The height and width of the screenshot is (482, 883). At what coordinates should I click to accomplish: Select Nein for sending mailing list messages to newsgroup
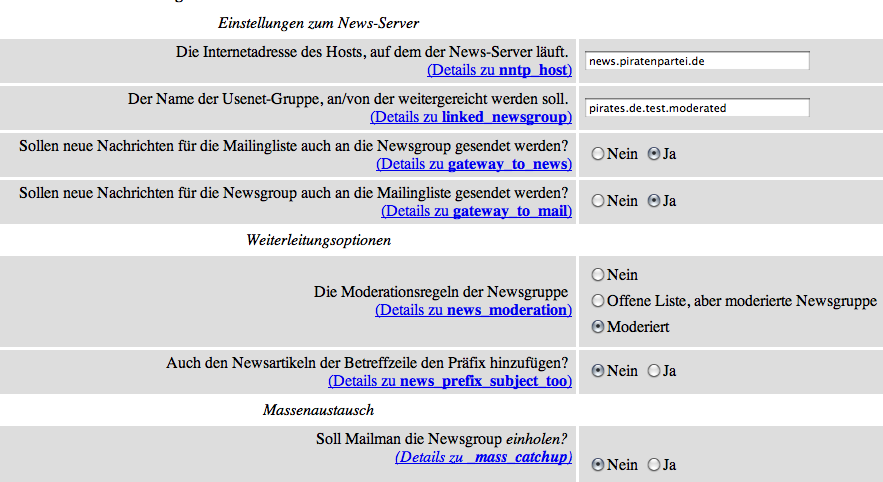[x=598, y=155]
